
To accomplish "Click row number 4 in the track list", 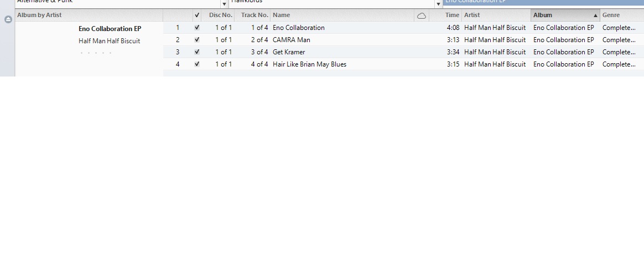I will click(178, 64).
